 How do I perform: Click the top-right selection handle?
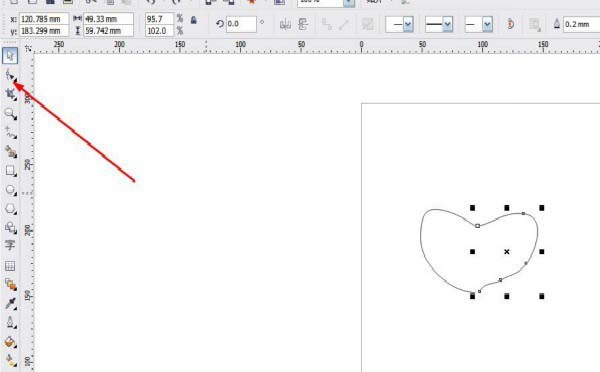point(541,208)
